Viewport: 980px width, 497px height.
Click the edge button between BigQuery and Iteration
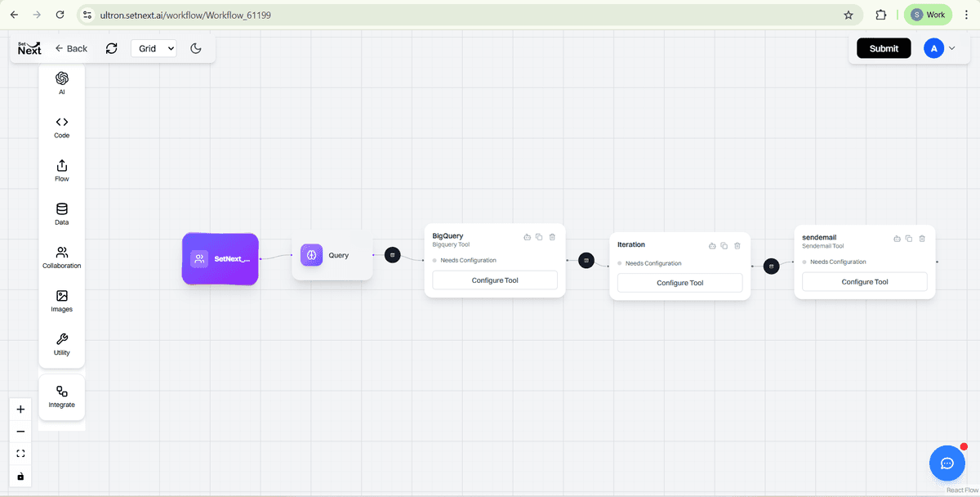click(586, 261)
